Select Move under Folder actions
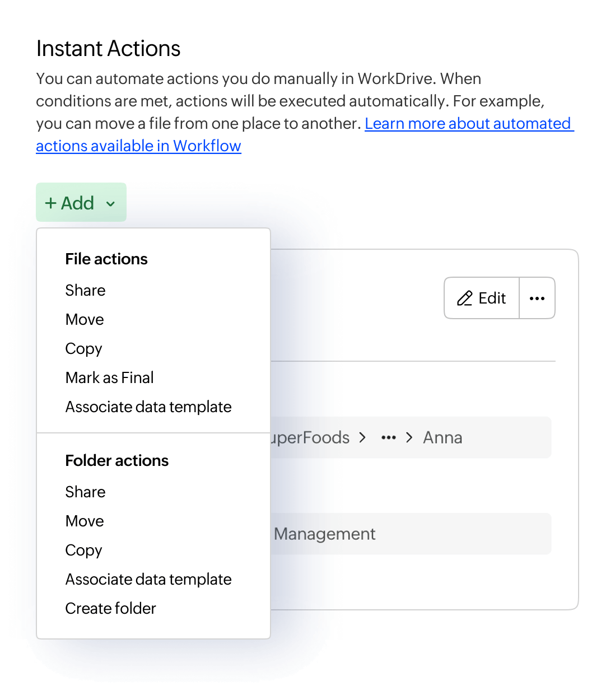Image resolution: width=615 pixels, height=700 pixels. 85,521
